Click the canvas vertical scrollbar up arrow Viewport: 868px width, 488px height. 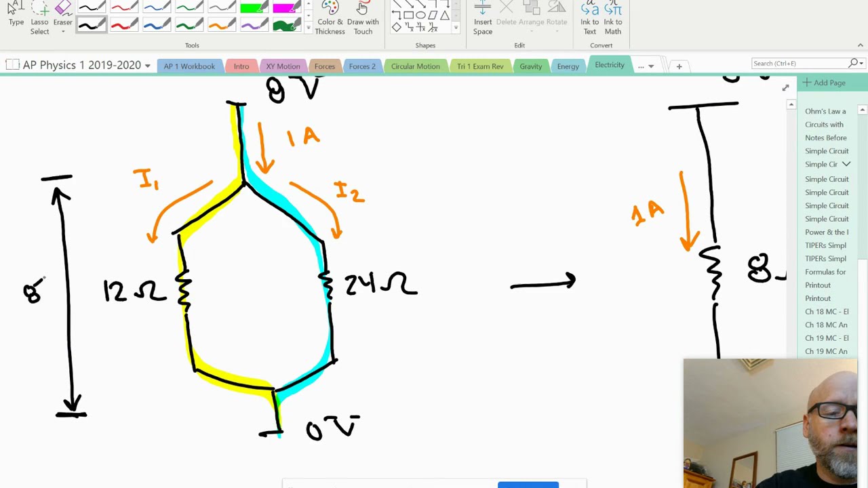coord(791,104)
